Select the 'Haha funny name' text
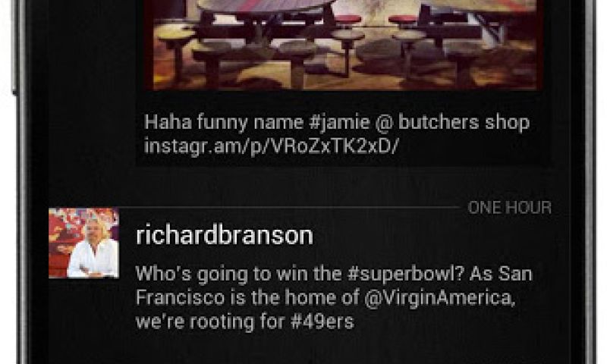Viewport: 607px width, 364px height. pos(224,122)
